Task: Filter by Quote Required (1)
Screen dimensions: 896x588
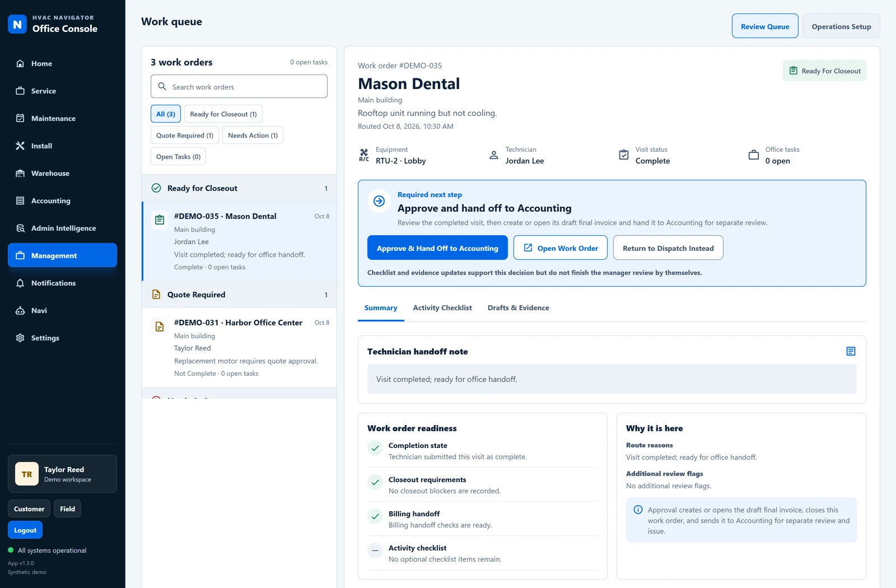Action: [x=185, y=135]
